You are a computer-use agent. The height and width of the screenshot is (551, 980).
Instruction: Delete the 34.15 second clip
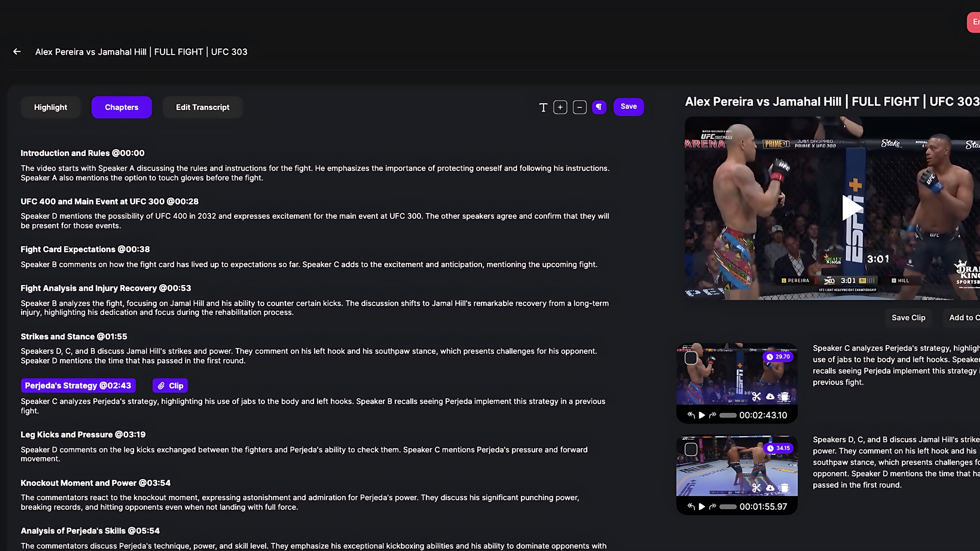click(784, 488)
